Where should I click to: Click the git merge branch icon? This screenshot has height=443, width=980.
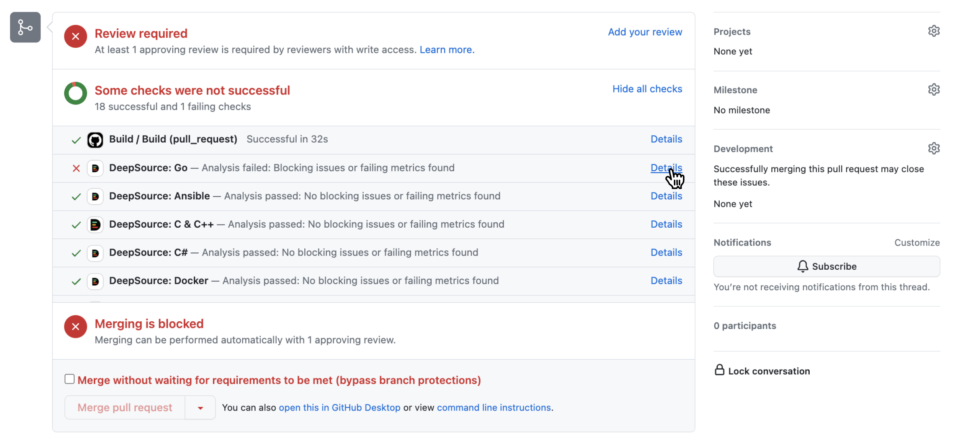25,27
